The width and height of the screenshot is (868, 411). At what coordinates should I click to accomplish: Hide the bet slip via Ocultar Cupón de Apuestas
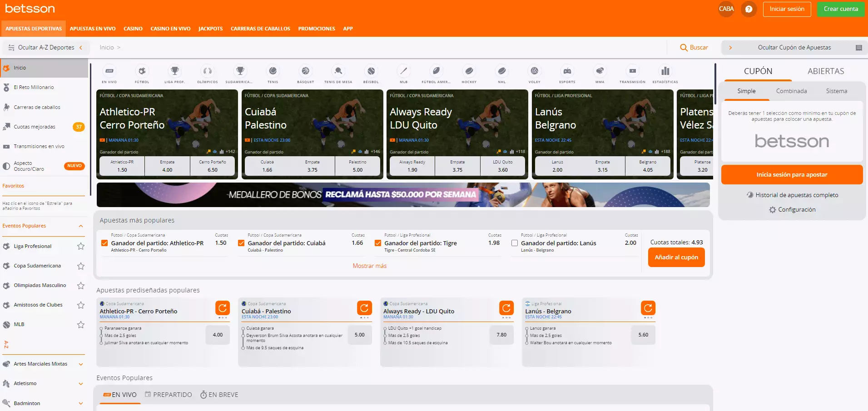[794, 47]
